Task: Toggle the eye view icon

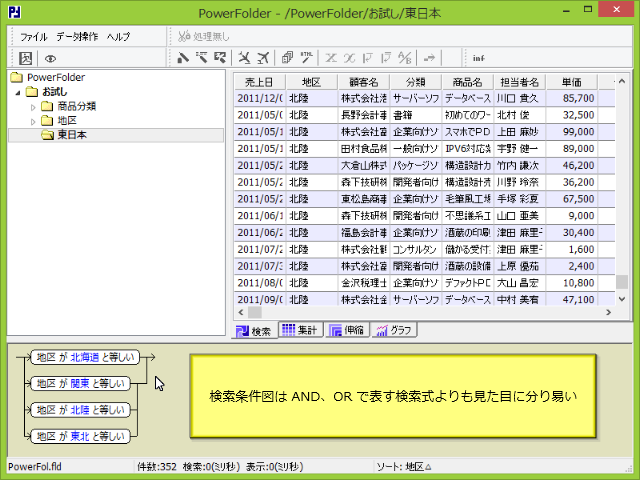Action: tap(50, 58)
